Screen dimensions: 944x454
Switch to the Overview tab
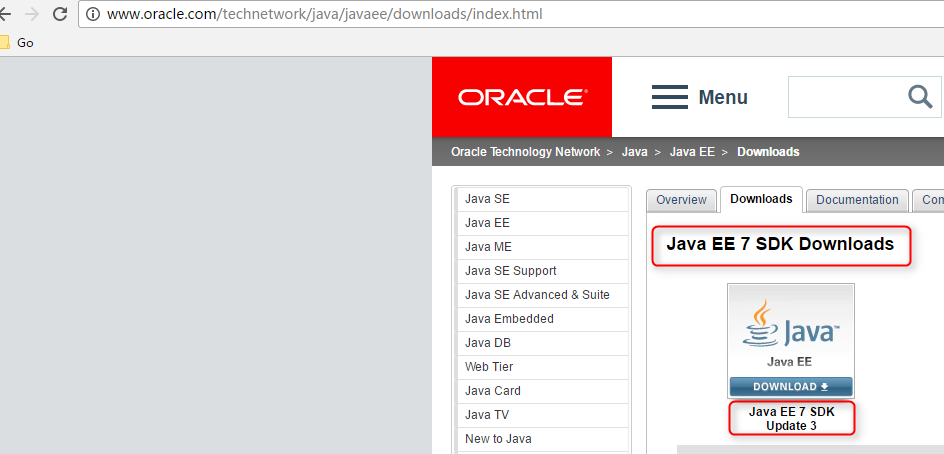click(681, 200)
